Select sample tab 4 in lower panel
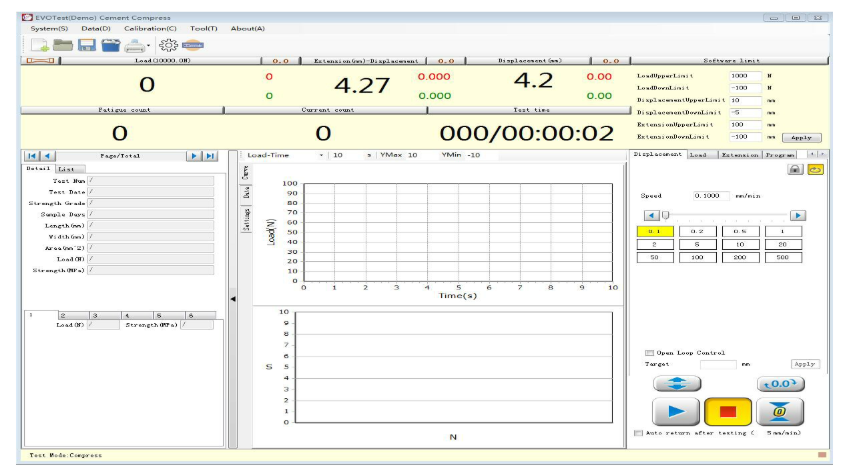The image size is (842, 467). pos(137,316)
